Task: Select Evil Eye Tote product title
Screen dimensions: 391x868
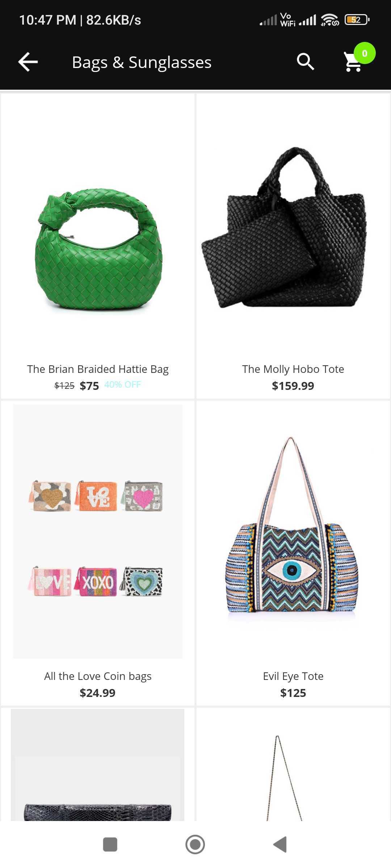Action: click(293, 676)
